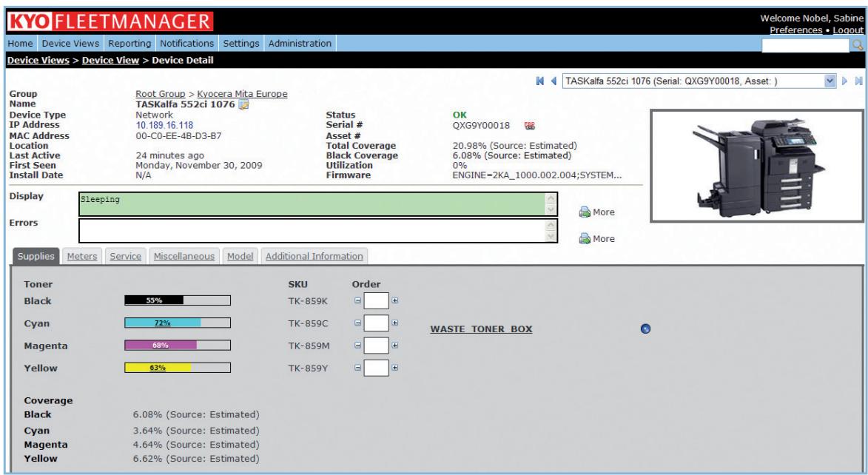Switch to the Meters tab
Image resolution: width=868 pixels, height=475 pixels.
[82, 256]
